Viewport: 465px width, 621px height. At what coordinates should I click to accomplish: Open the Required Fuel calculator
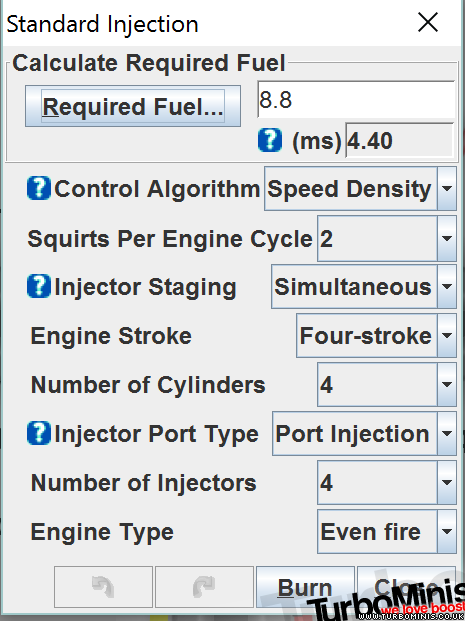tap(133, 106)
